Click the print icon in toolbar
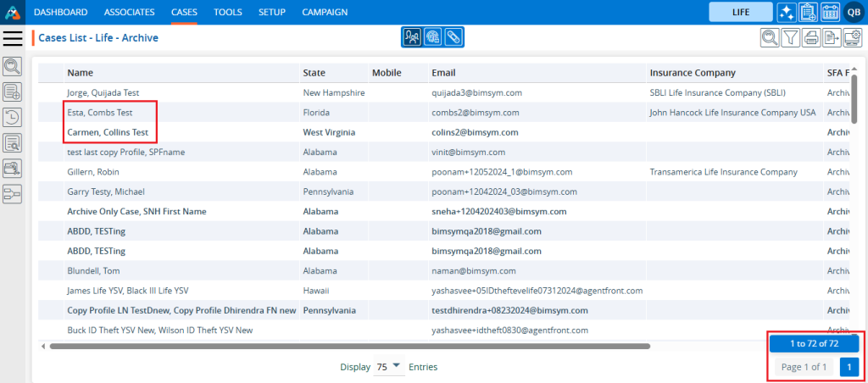Viewport: 868px width, 383px height. (811, 37)
